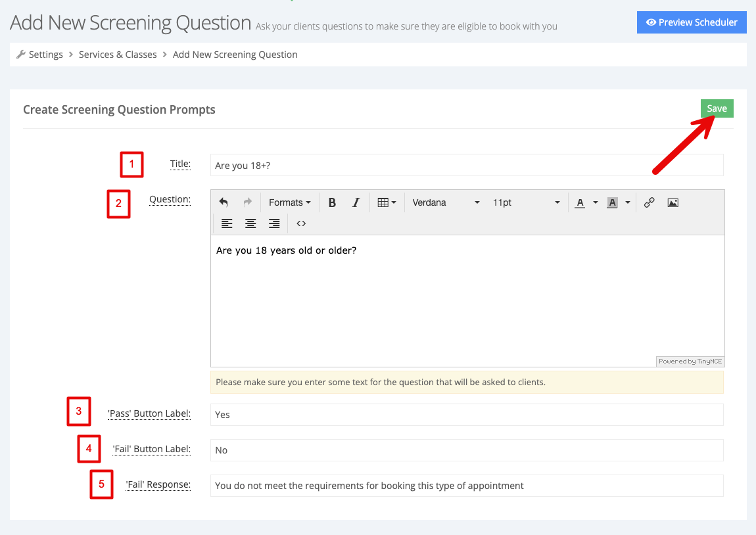Click the 'Question:' field label
The height and width of the screenshot is (535, 756).
click(x=170, y=200)
